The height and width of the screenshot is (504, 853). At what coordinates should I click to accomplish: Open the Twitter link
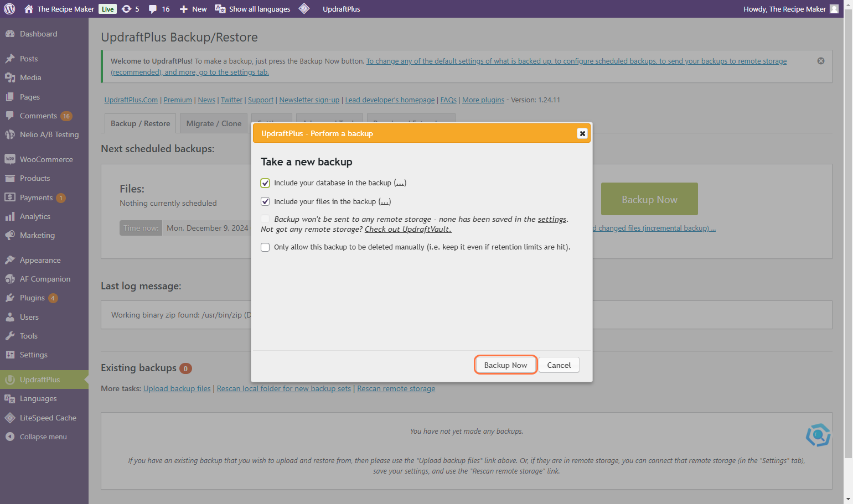231,100
